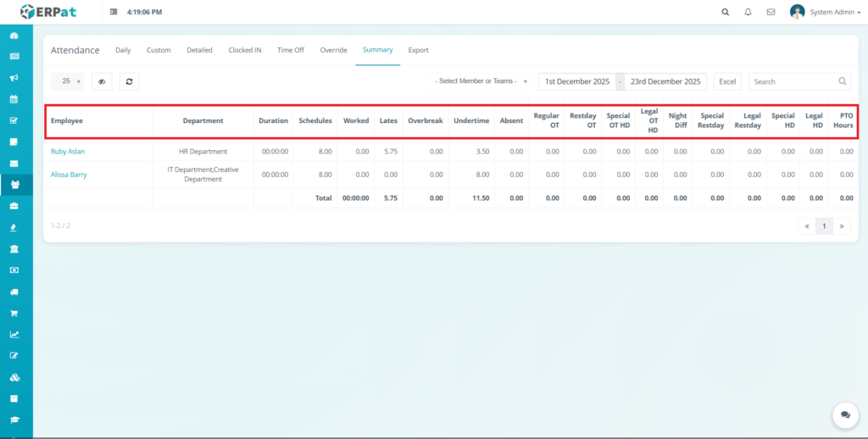Switch to the Time Off tab
The height and width of the screenshot is (439, 868).
point(290,50)
